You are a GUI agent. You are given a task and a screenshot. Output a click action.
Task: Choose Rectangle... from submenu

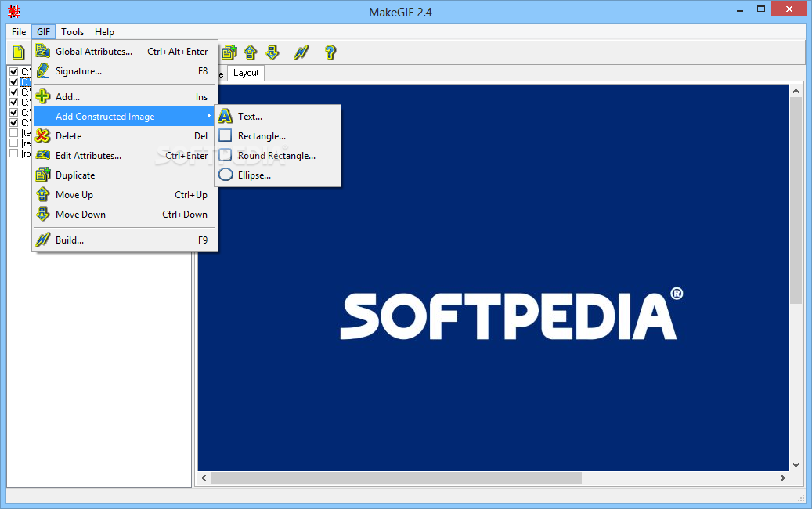pyautogui.click(x=278, y=136)
